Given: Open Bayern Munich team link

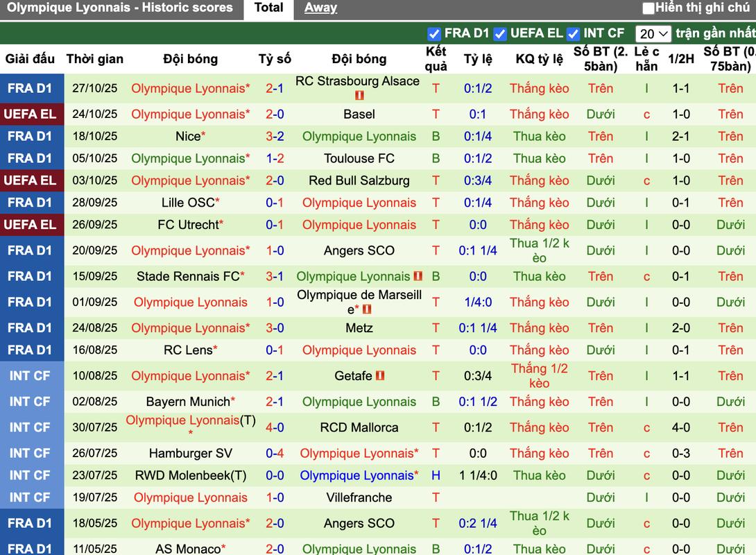Looking at the screenshot, I should point(188,402).
